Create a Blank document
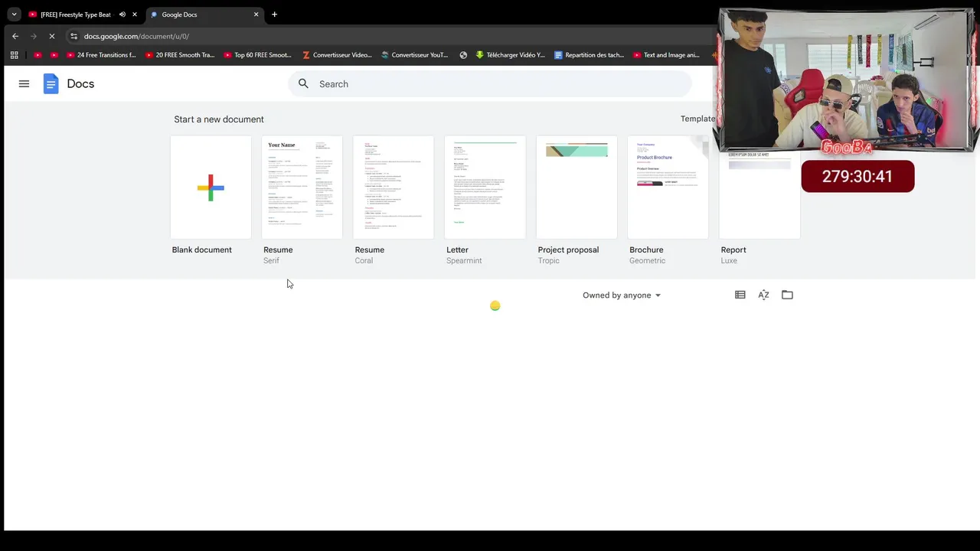This screenshot has height=551, width=980. [211, 187]
